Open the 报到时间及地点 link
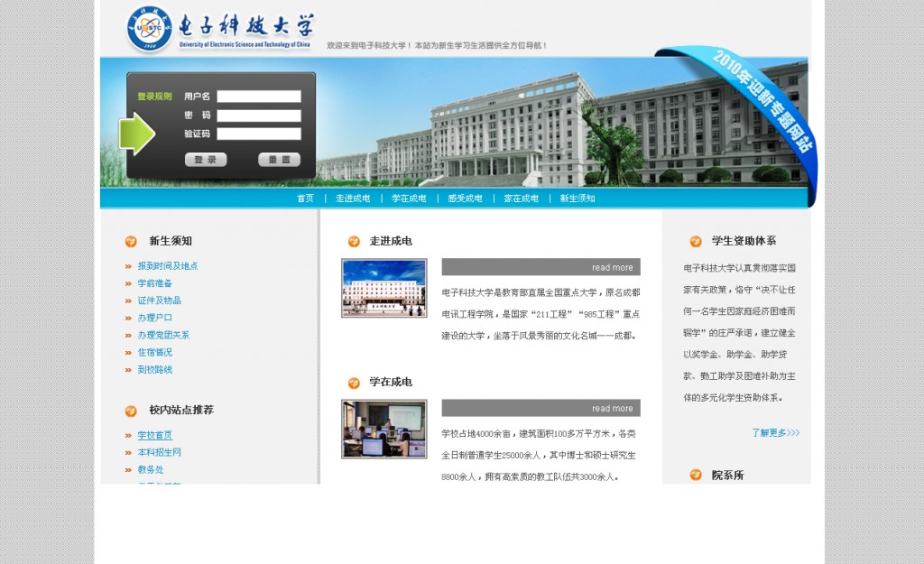924x564 pixels. [x=168, y=266]
